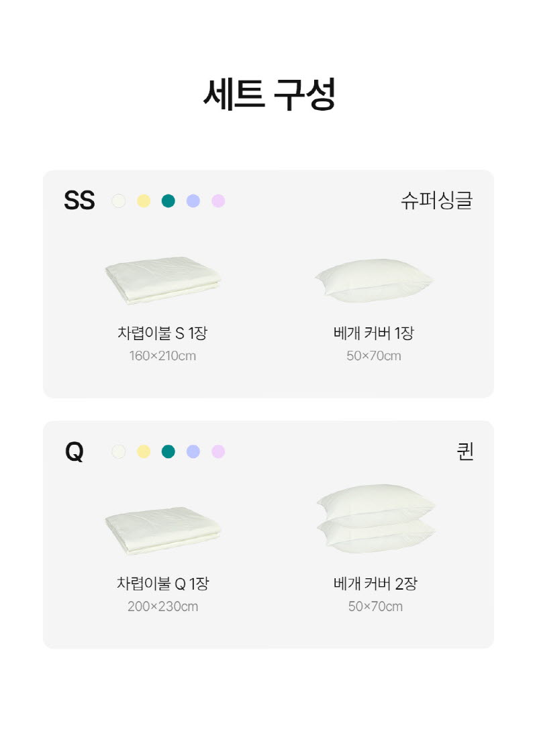This screenshot has height=756, width=537.
Task: Click the 세트 구성 heading
Action: (x=268, y=94)
